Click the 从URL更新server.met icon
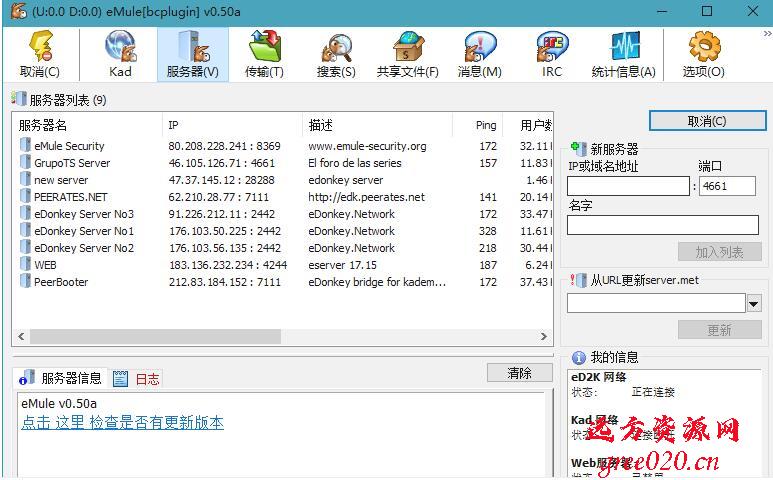Viewport: 773px width, 480px height. [x=578, y=280]
